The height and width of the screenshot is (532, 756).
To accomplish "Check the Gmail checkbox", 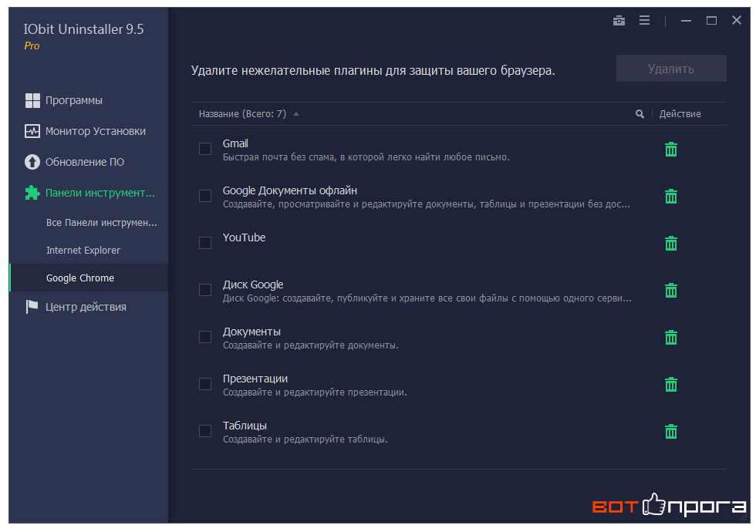I will pyautogui.click(x=205, y=149).
